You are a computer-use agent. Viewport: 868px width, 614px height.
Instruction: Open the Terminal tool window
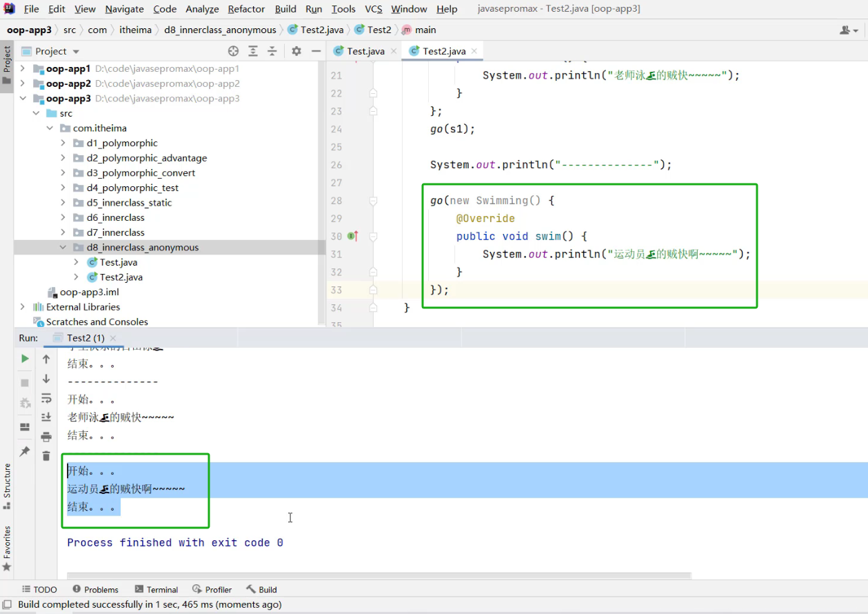click(x=157, y=590)
